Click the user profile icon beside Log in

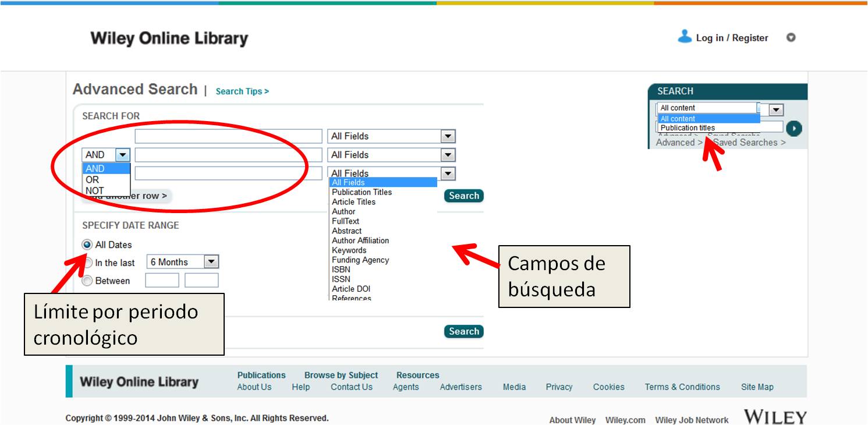[685, 37]
